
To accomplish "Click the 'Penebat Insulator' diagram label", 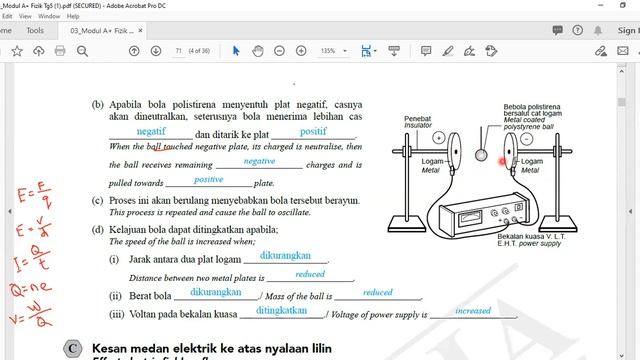I will 418,122.
